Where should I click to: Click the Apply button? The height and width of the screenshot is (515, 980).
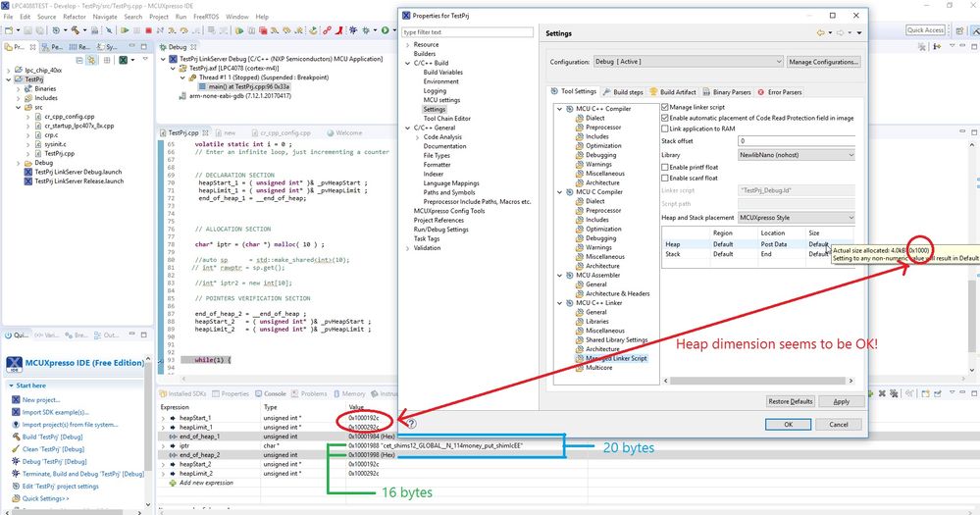[842, 401]
